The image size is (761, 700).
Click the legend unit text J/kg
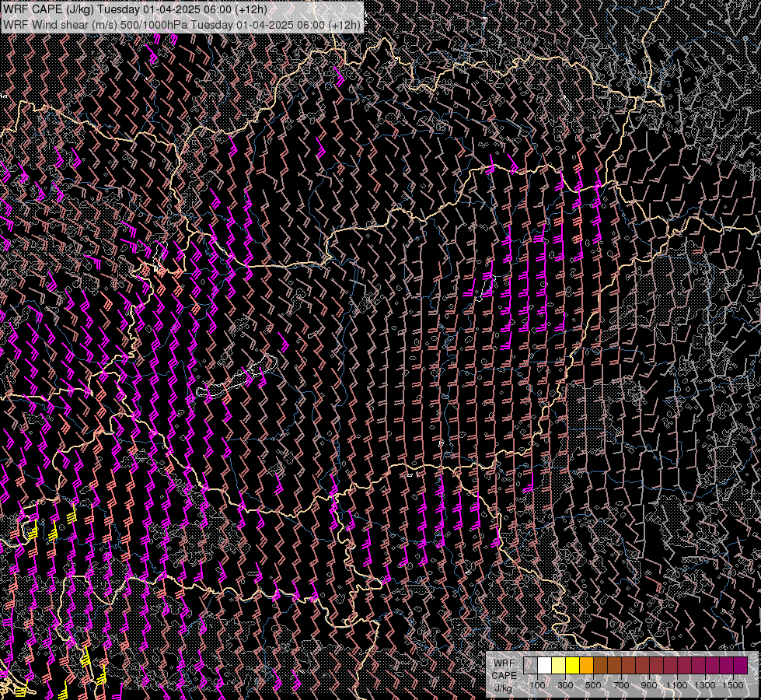(504, 688)
